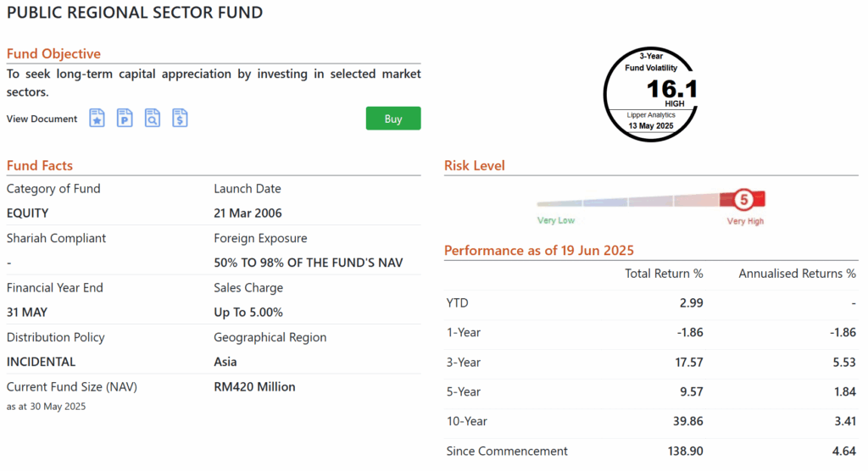868x471 pixels.
Task: Open the document icon marked with P
Action: coord(125,119)
